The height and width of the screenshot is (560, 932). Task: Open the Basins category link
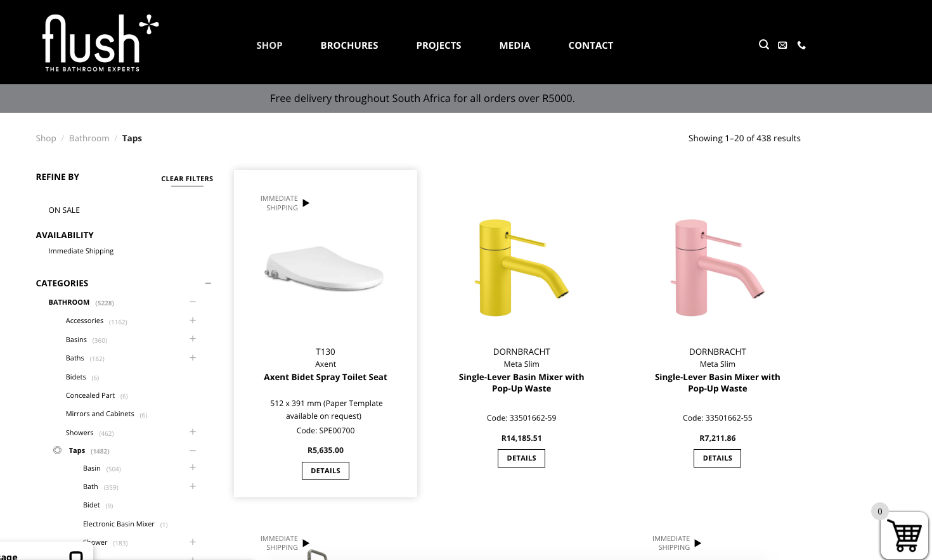pos(76,340)
